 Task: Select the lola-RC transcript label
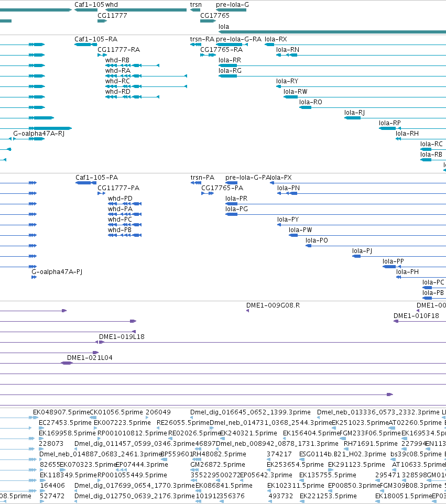(x=431, y=144)
